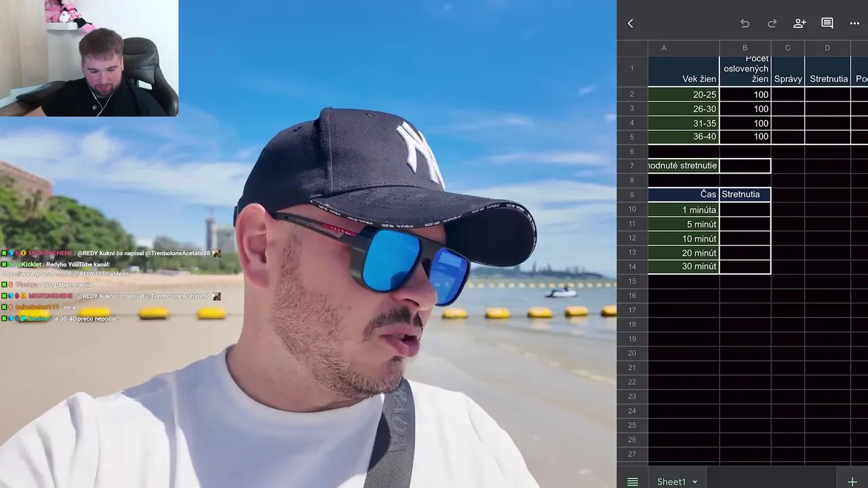Open the comments icon

tap(827, 24)
